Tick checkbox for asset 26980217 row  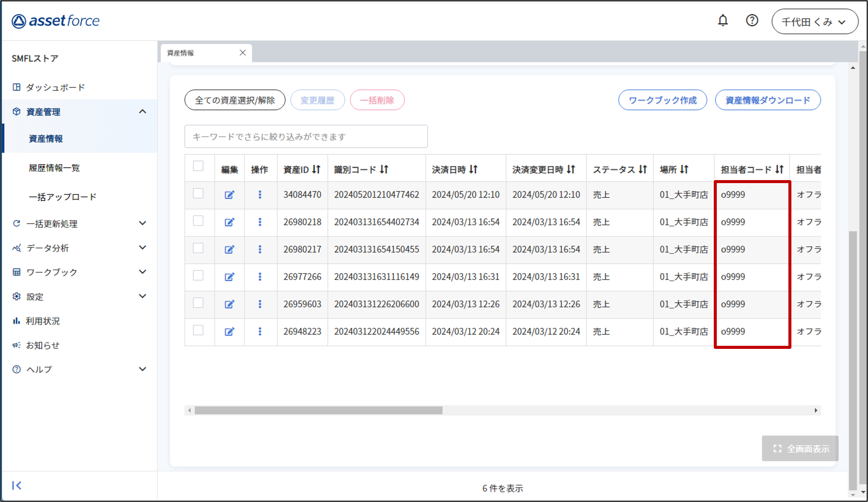(x=198, y=248)
